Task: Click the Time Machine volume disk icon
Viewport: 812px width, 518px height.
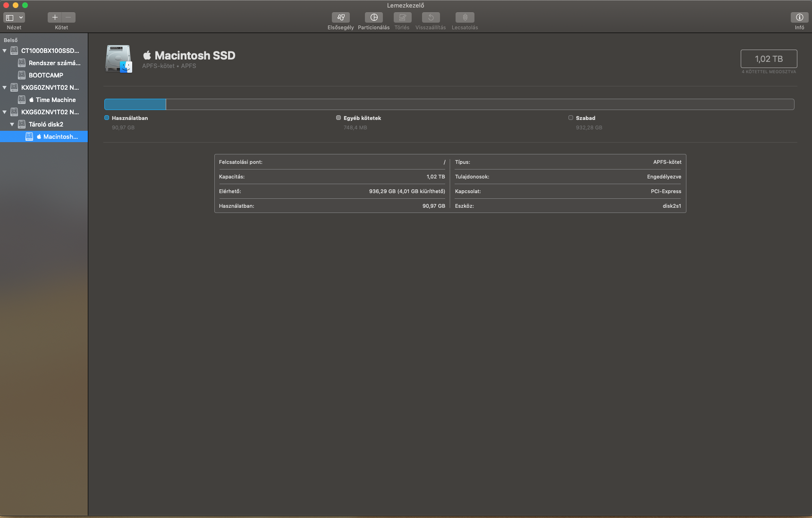Action: coord(22,100)
